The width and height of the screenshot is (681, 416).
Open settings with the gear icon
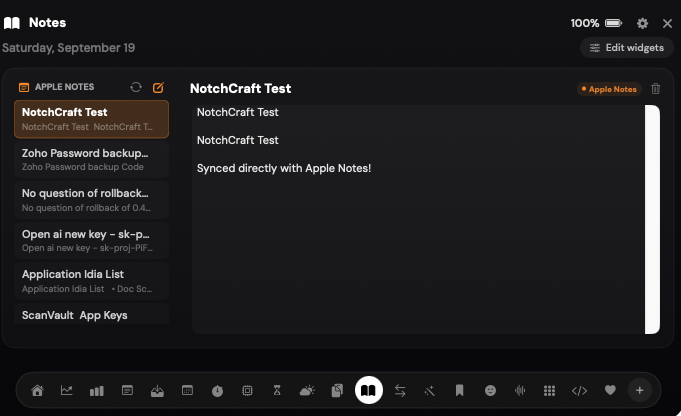(642, 23)
